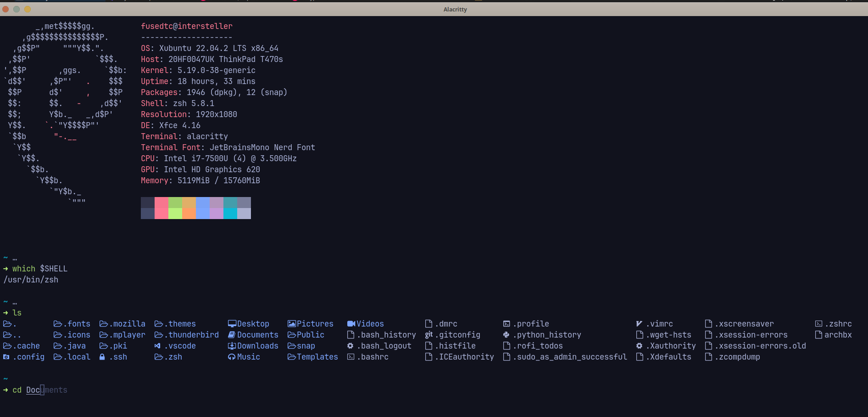
Task: Click the .bash_history file name
Action: [x=386, y=335]
